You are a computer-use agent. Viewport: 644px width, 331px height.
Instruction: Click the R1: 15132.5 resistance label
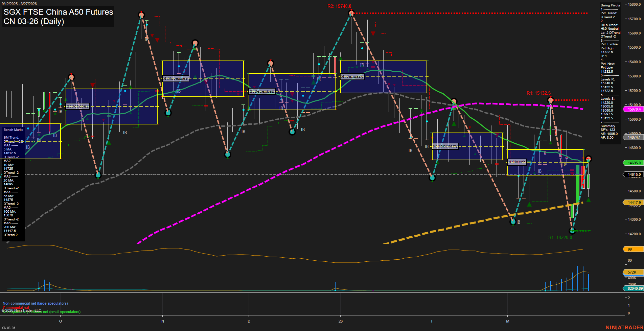point(539,92)
